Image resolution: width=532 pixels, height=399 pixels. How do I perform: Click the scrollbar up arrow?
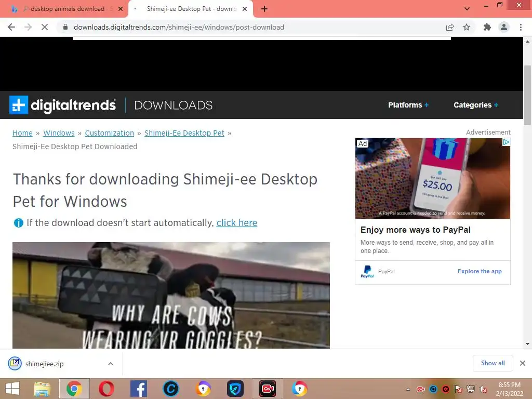tap(527, 42)
